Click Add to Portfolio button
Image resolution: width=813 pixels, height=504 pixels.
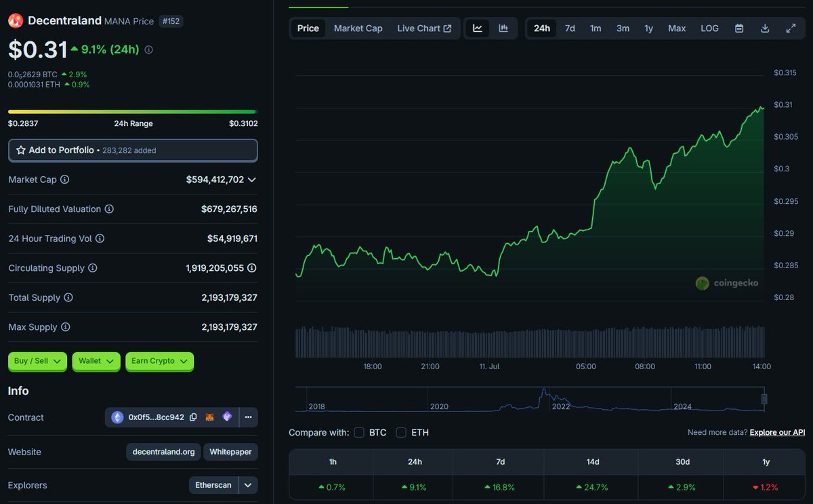point(133,150)
